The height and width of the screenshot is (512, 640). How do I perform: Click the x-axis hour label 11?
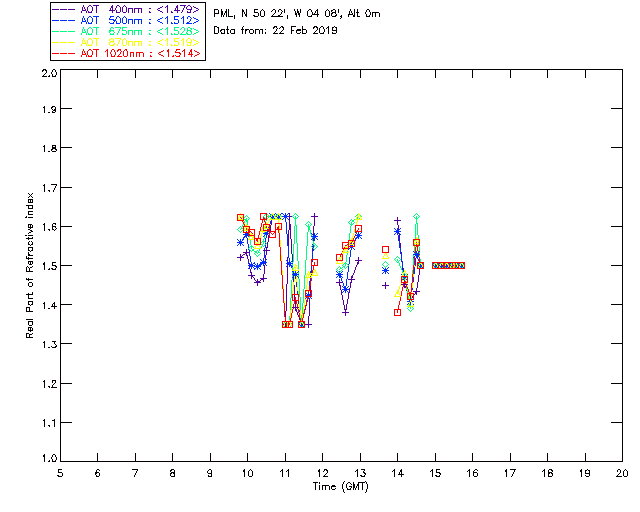pyautogui.click(x=285, y=473)
